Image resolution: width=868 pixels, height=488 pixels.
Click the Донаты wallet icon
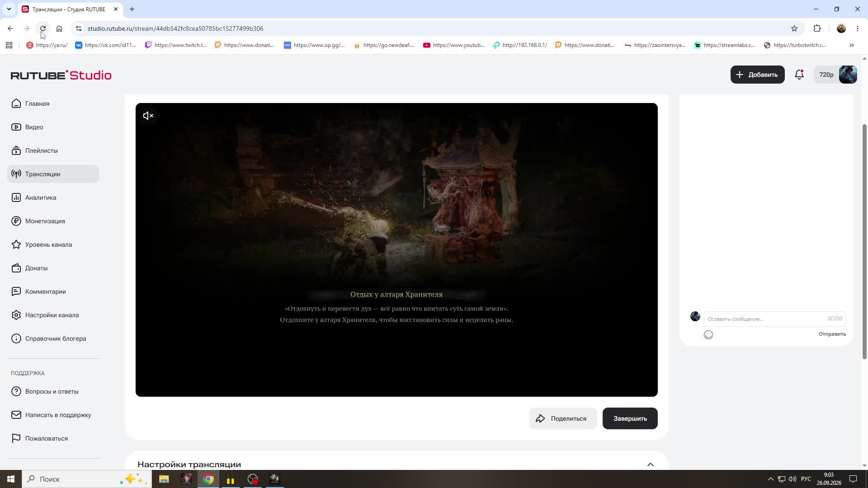click(16, 268)
